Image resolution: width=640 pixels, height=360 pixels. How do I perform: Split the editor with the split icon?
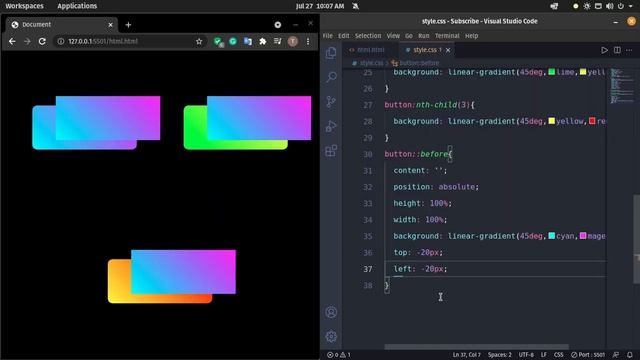[x=617, y=50]
